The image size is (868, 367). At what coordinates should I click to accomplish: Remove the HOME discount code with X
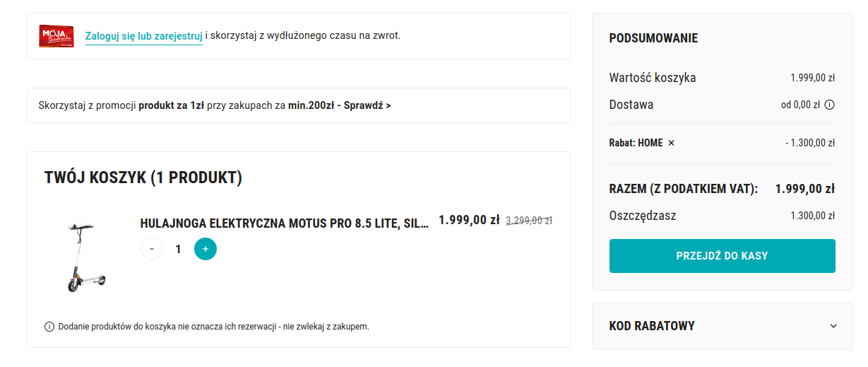tap(671, 143)
